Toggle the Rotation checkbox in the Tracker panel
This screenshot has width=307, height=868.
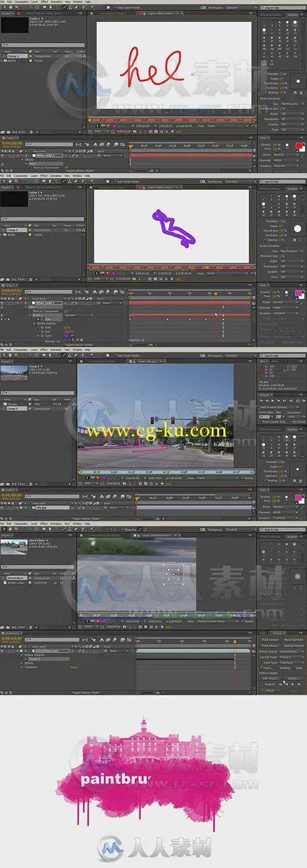pyautogui.click(x=277, y=667)
